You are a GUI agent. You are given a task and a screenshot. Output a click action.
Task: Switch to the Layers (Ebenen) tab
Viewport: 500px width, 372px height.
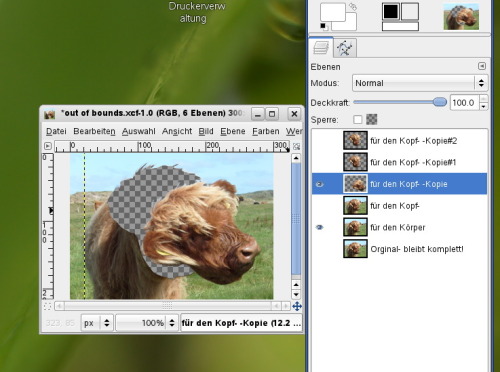tap(321, 48)
